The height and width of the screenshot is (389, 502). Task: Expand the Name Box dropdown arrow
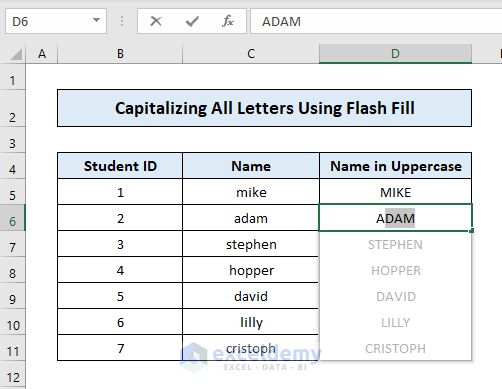pyautogui.click(x=96, y=21)
